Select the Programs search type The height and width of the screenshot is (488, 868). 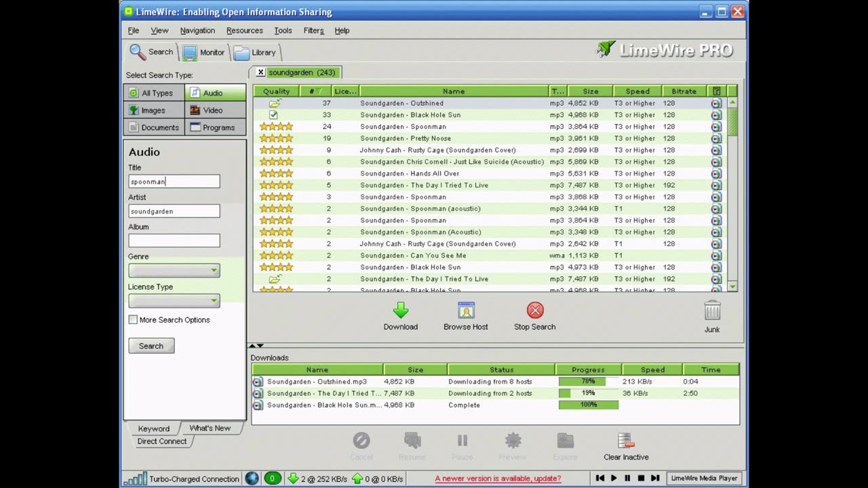(x=216, y=127)
